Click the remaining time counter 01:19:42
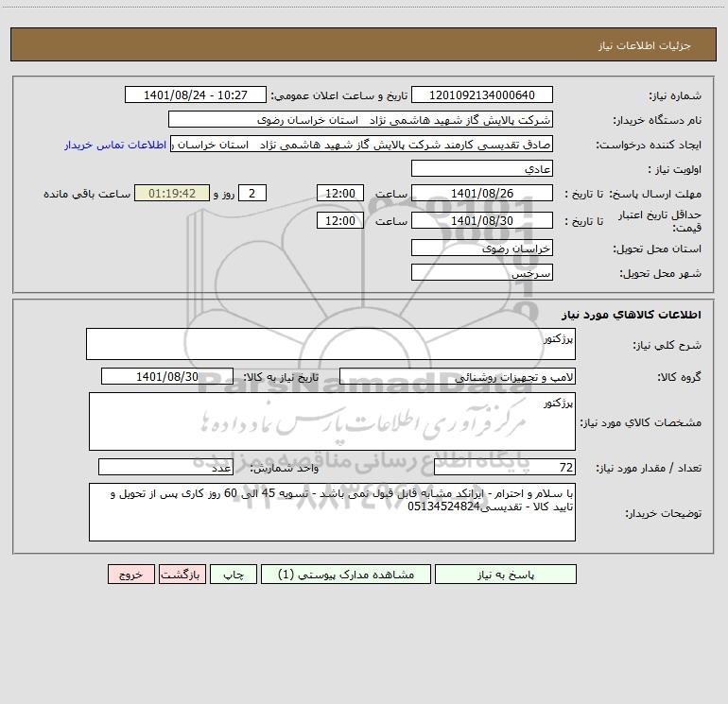Image resolution: width=728 pixels, height=704 pixels. coord(172,193)
